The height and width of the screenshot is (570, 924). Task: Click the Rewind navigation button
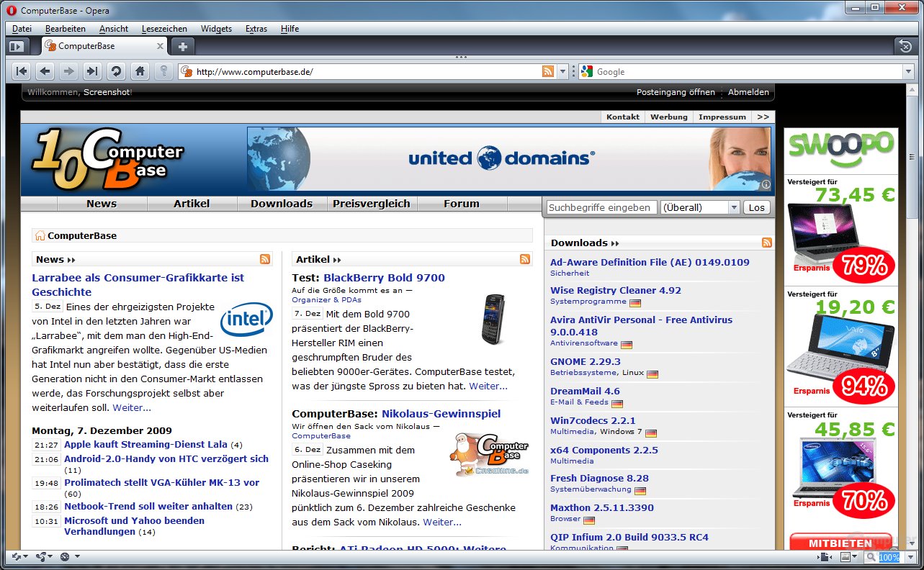coord(22,71)
